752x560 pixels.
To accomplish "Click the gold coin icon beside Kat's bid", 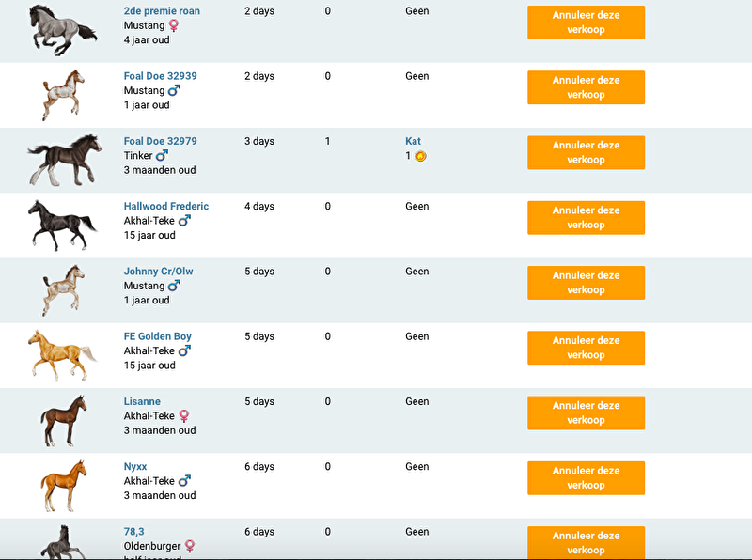I will tap(420, 156).
